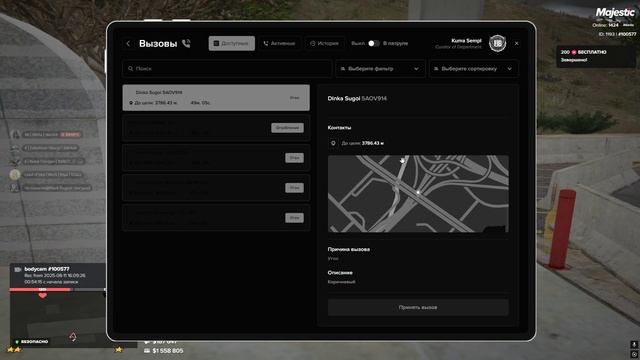Open the Выберите сортировку dropdown

474,69
